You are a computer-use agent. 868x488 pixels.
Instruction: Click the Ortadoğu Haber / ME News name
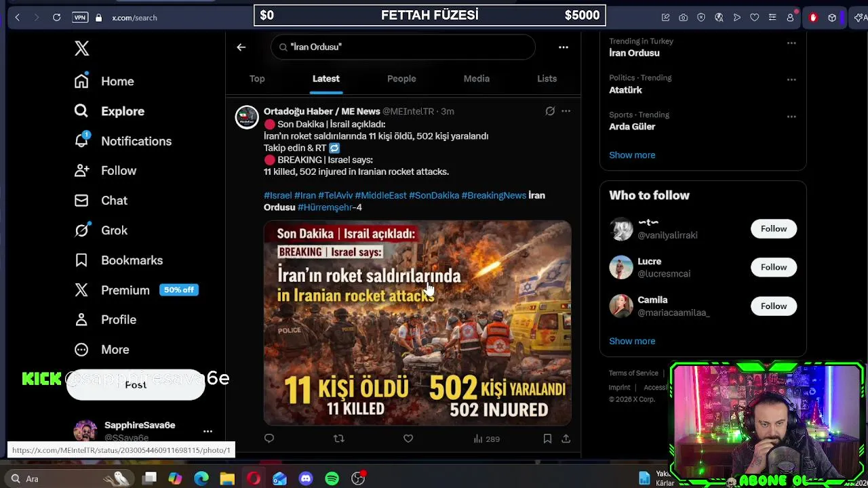[x=321, y=111]
